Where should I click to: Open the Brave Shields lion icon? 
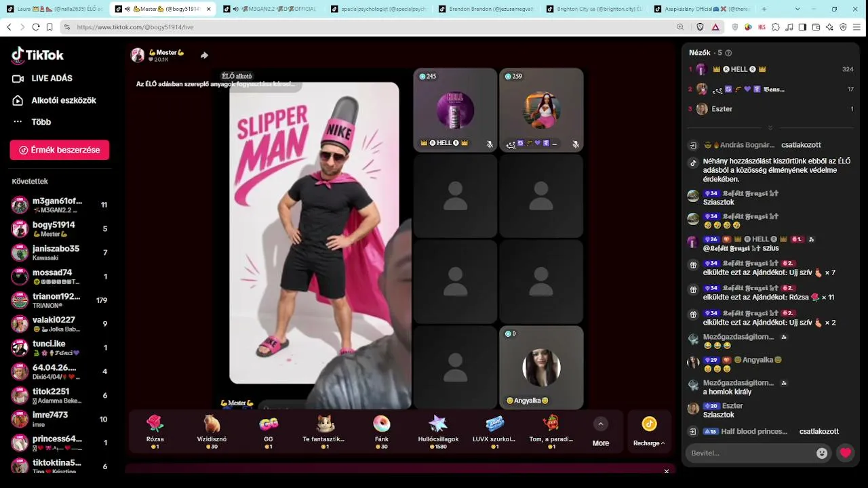tap(701, 27)
